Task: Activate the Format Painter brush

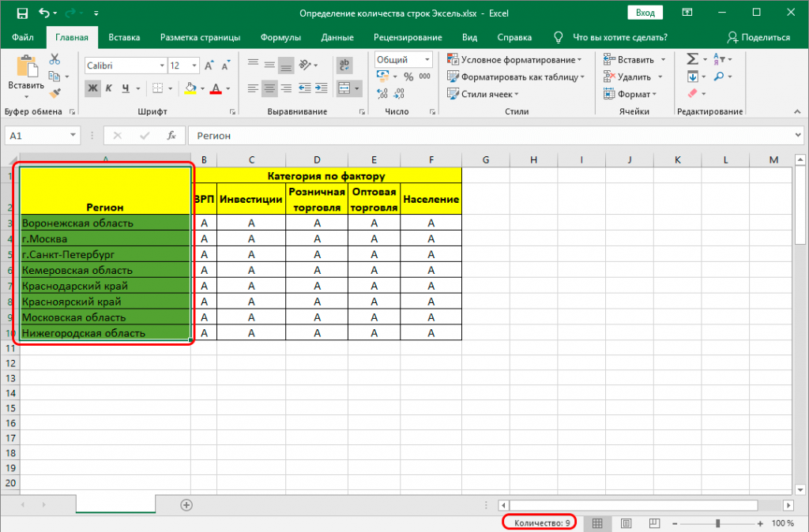Action: pyautogui.click(x=55, y=93)
